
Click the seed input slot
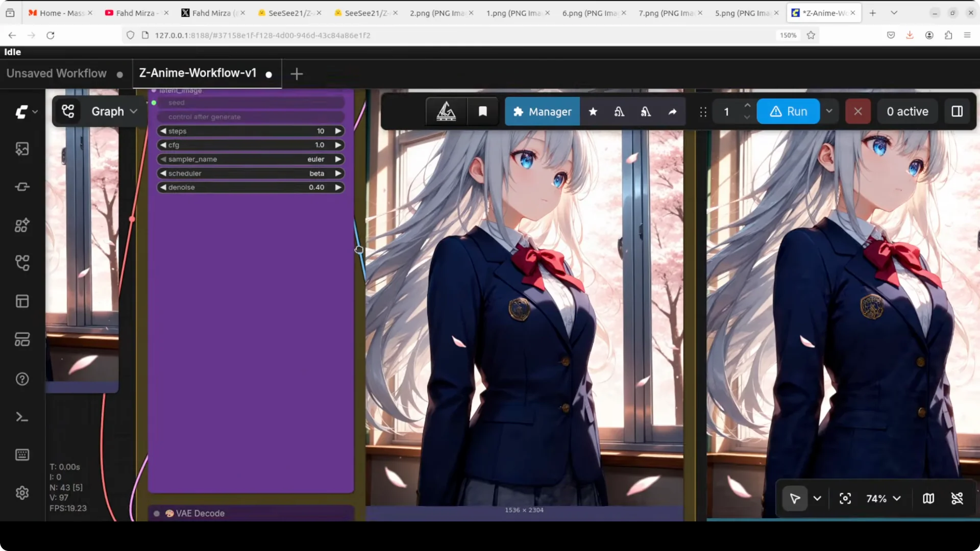[154, 103]
